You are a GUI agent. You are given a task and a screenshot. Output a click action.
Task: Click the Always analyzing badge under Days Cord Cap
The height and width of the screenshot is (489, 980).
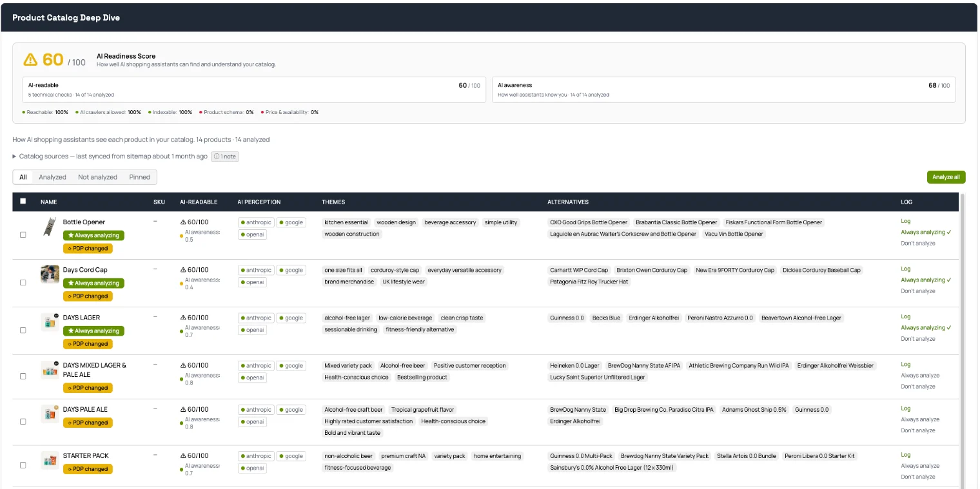(93, 283)
